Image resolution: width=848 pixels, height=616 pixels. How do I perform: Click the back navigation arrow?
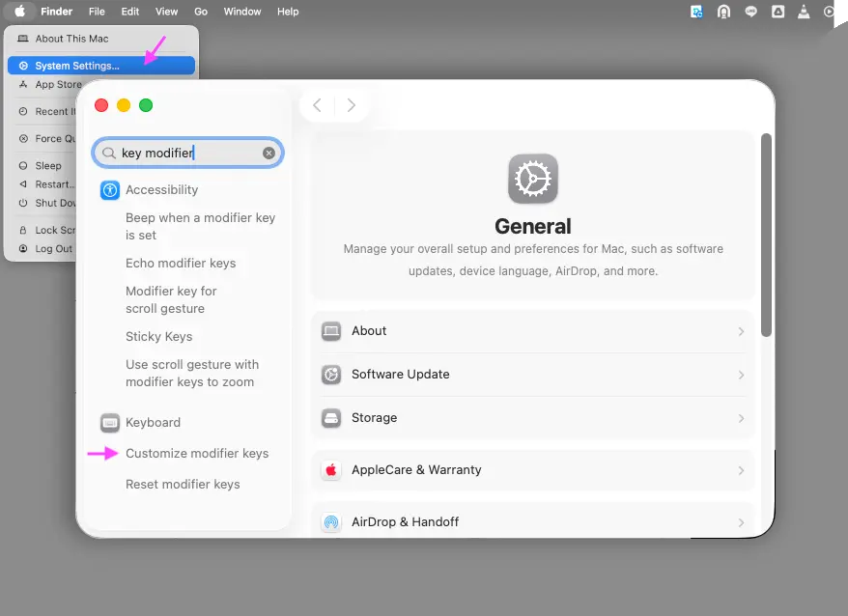317,105
